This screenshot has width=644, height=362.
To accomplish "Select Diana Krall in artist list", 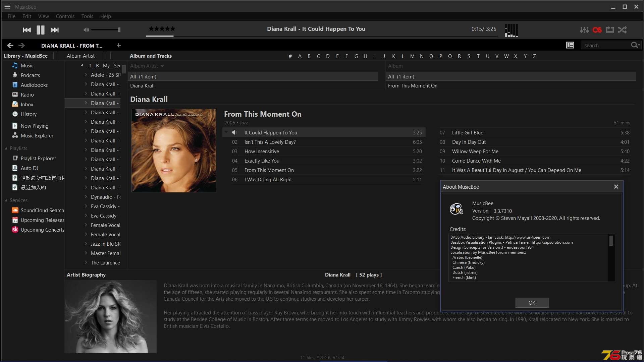I will (142, 86).
